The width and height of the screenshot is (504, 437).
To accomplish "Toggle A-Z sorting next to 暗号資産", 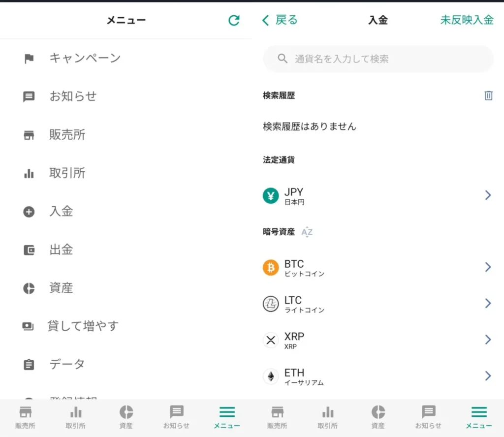I will (x=307, y=232).
